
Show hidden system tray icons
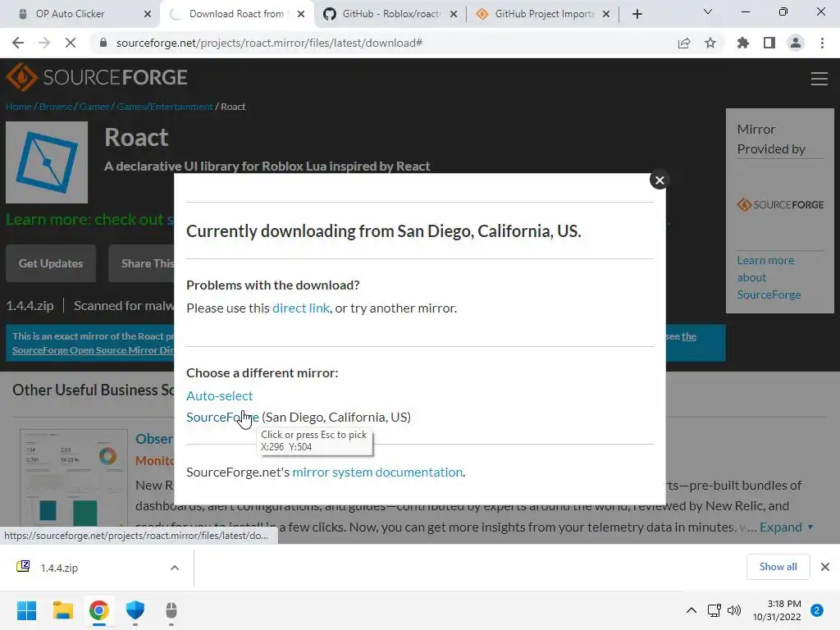[692, 610]
